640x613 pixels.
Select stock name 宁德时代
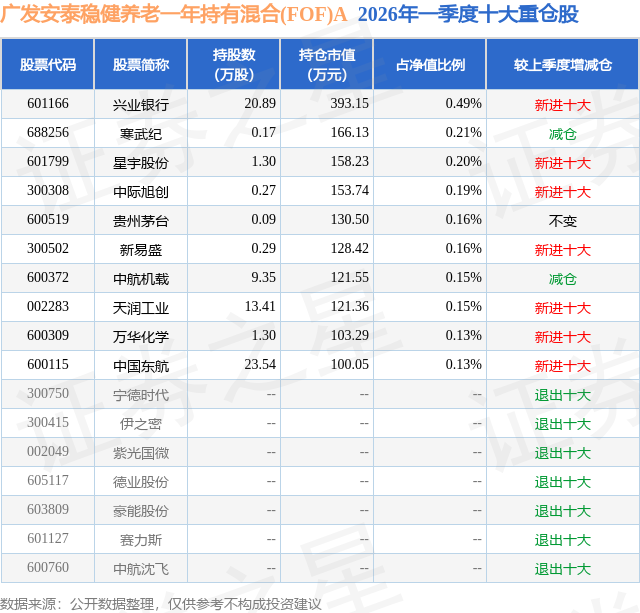pyautogui.click(x=141, y=395)
